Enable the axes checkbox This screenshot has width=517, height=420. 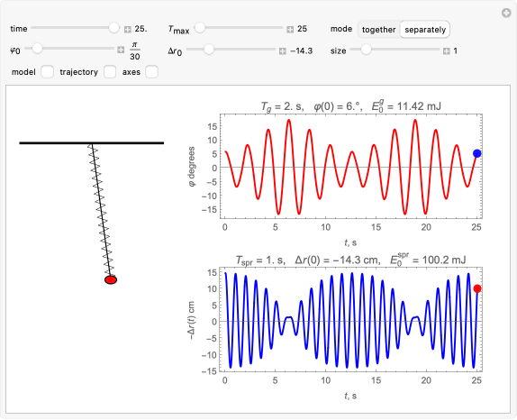click(x=151, y=72)
